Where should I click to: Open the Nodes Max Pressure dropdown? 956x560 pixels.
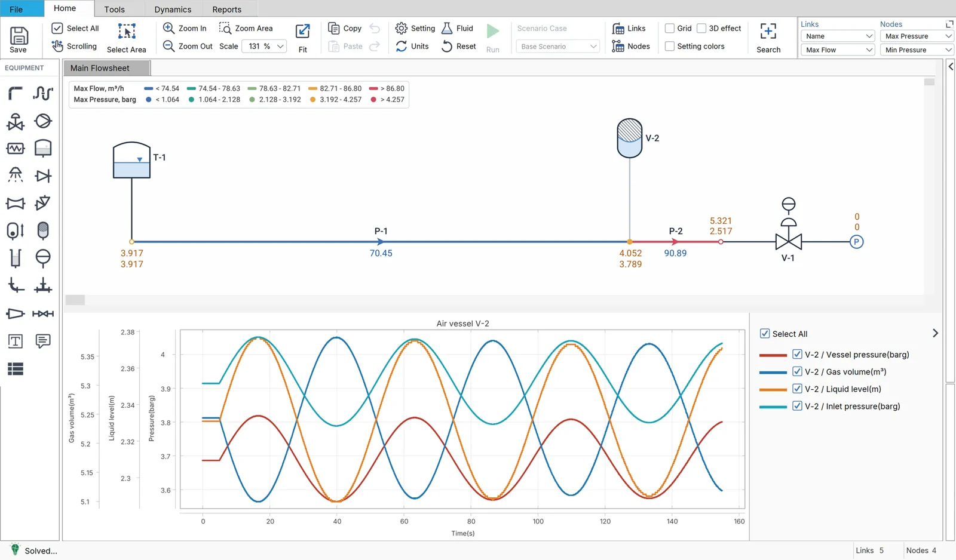917,36
